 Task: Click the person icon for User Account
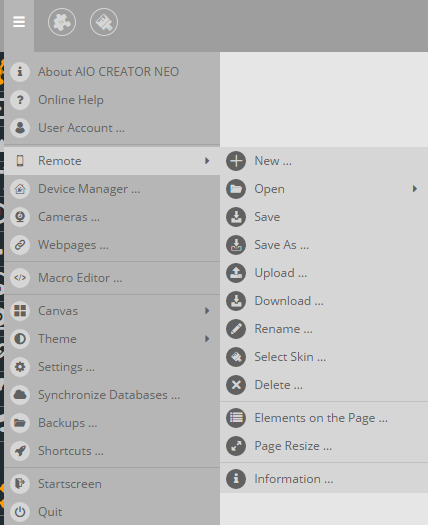point(20,128)
